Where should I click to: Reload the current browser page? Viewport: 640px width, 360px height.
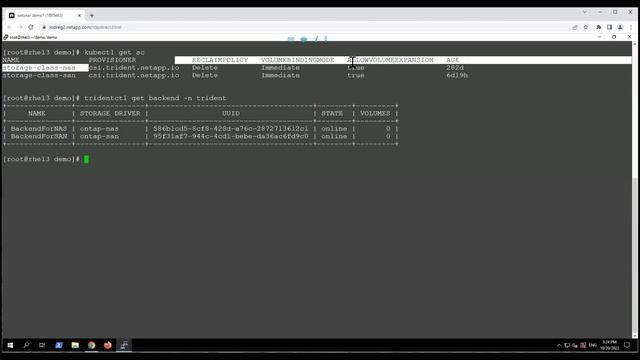[x=31, y=27]
